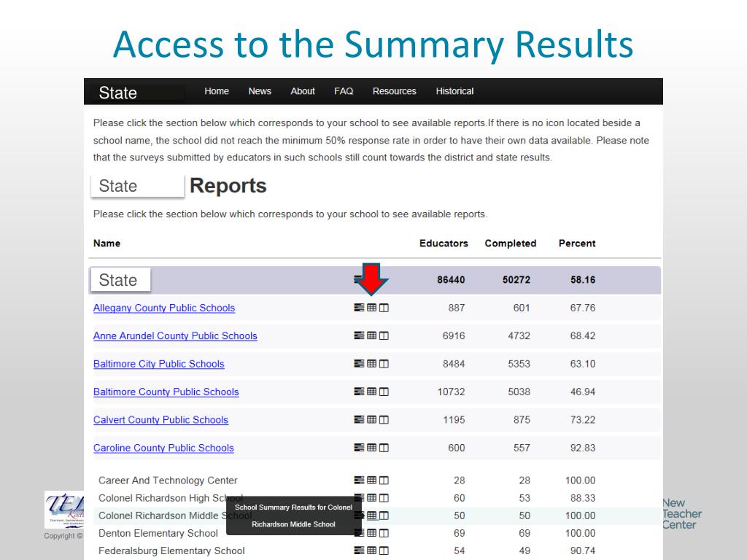747x560 pixels.
Task: Open the News navigation item
Action: (x=260, y=91)
